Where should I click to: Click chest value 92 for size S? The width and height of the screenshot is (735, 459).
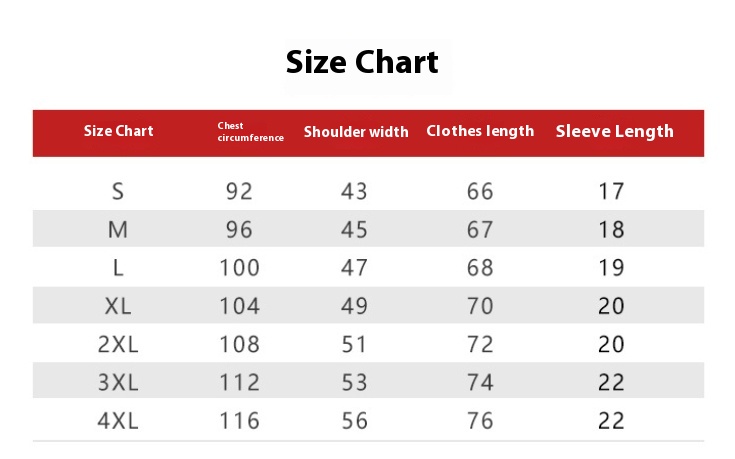239,191
